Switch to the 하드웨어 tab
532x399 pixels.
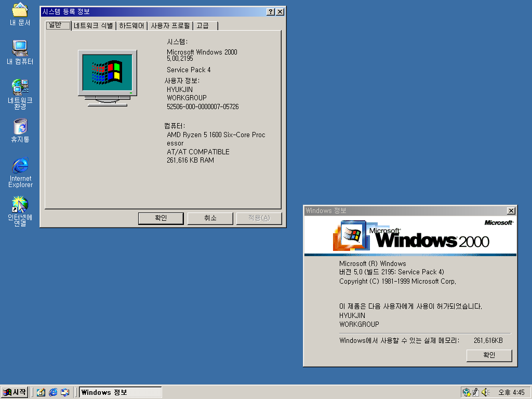point(131,26)
